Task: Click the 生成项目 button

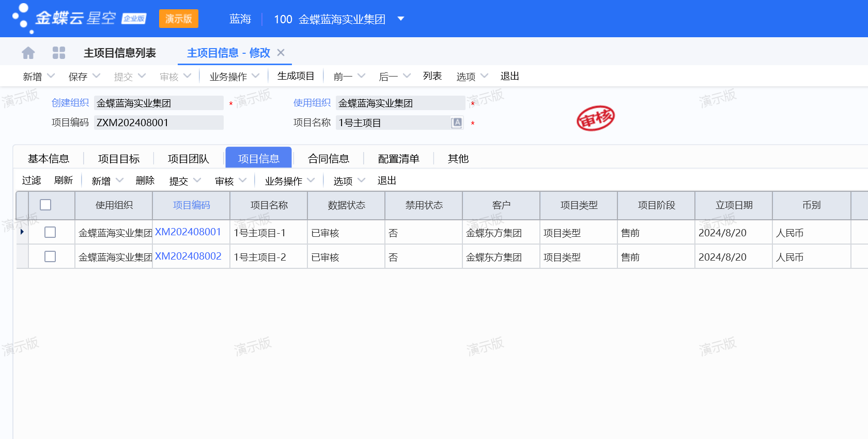Action: tap(296, 76)
